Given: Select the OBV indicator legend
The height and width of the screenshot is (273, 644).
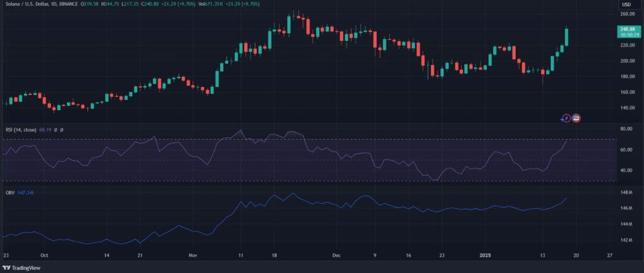Looking at the screenshot, I should [9, 192].
